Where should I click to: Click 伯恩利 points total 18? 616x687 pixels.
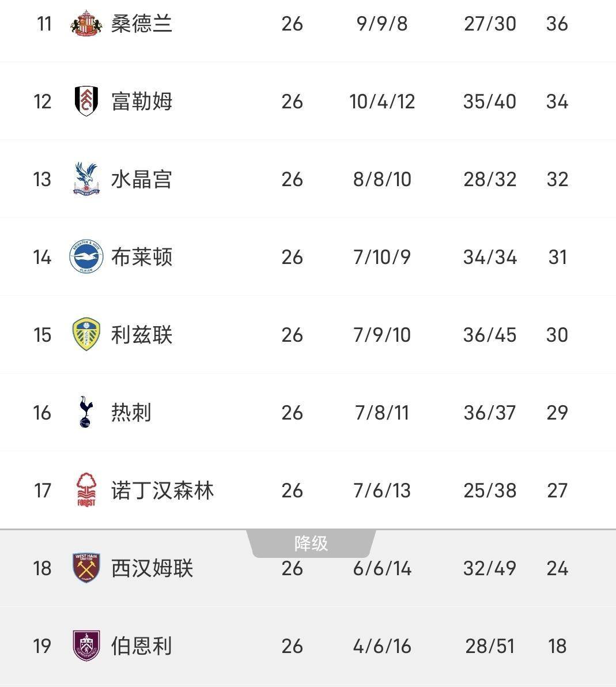click(557, 646)
